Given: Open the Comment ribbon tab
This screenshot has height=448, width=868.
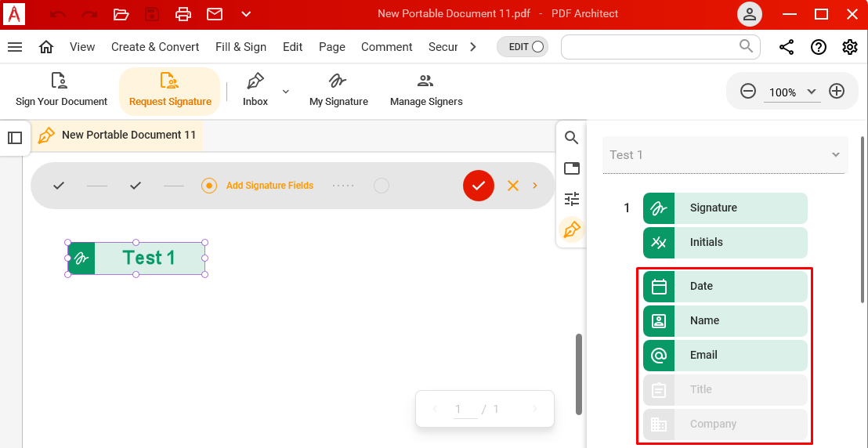Looking at the screenshot, I should [x=387, y=47].
